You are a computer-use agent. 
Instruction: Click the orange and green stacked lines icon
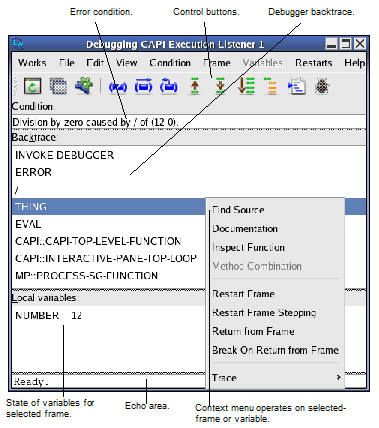point(271,86)
